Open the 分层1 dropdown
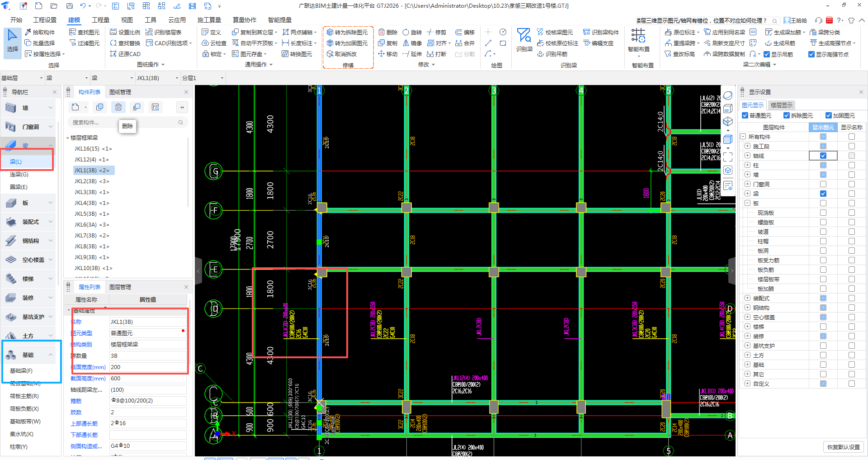Viewport: 868px width, 460px height. pos(203,78)
